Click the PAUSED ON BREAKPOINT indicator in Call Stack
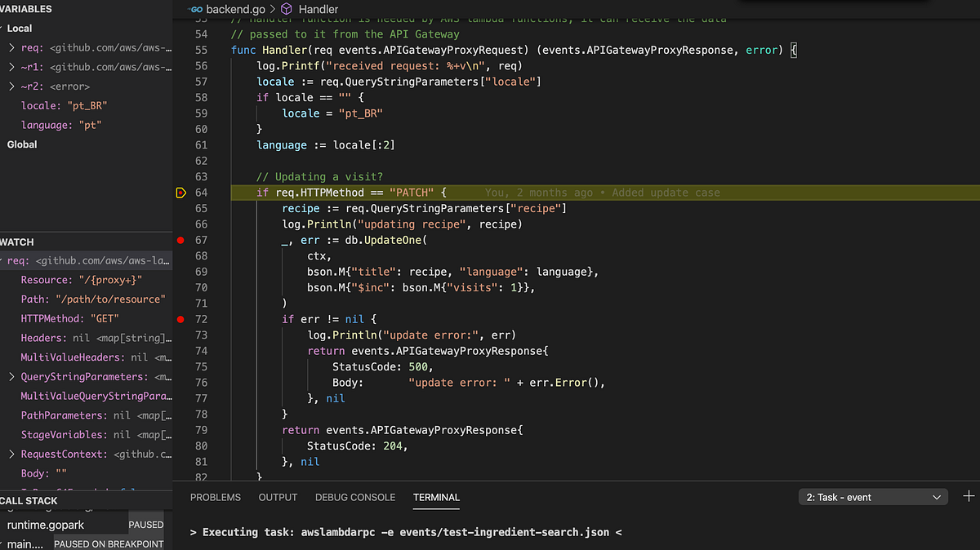This screenshot has width=980, height=550. tap(107, 543)
